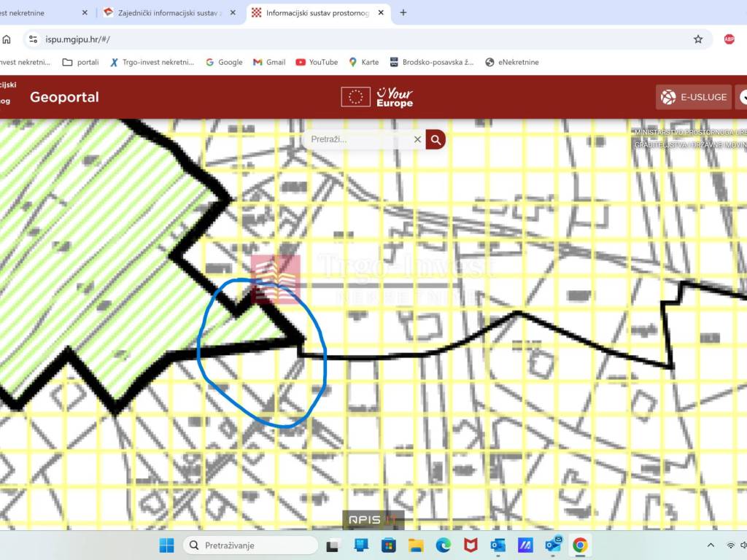Click into the Pretraži map search field

coord(359,139)
